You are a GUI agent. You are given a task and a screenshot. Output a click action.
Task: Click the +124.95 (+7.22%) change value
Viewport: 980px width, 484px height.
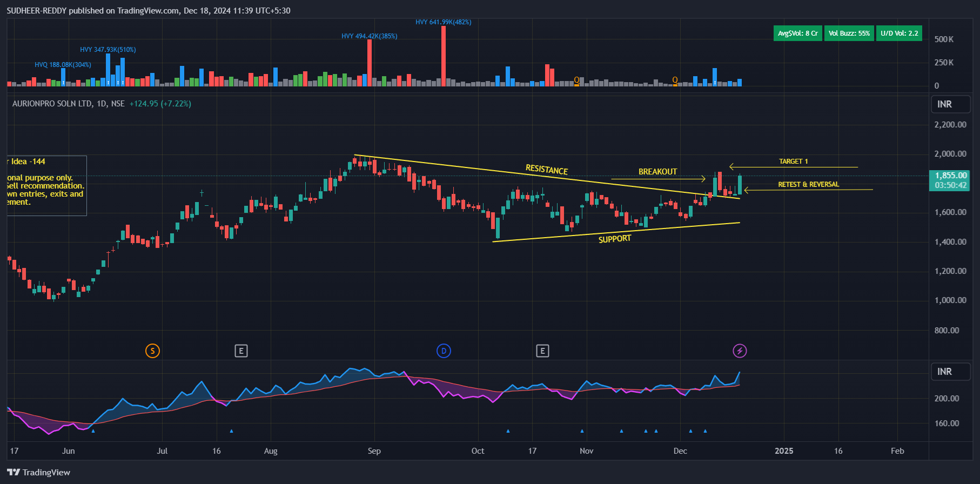160,104
